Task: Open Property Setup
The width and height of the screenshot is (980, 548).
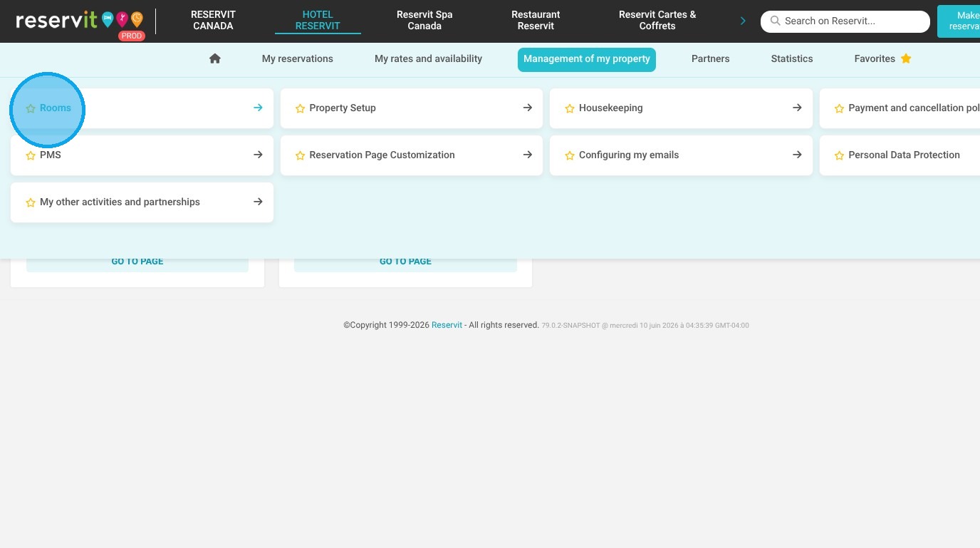Action: 412,108
